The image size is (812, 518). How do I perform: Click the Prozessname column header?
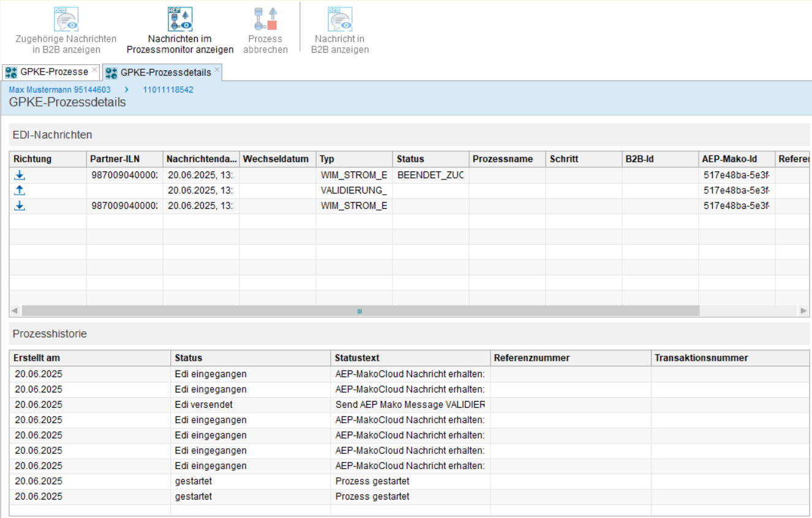[508, 159]
